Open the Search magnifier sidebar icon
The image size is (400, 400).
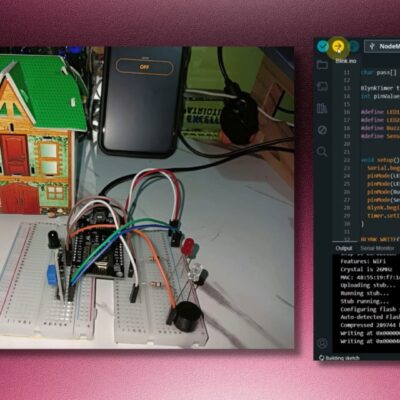tap(322, 152)
